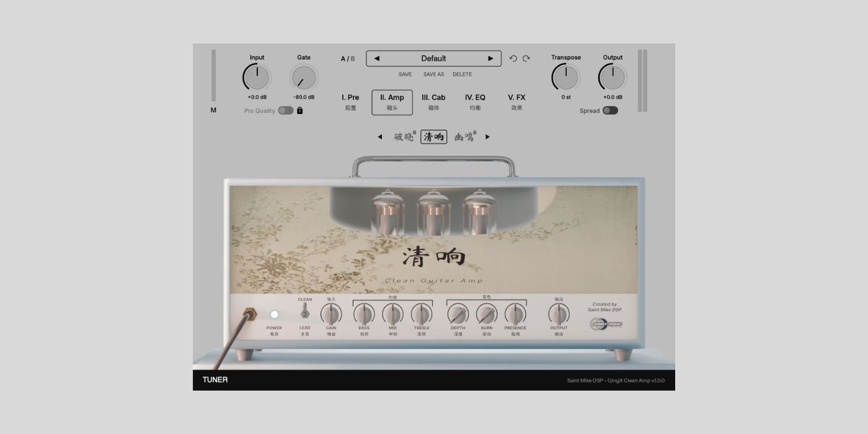868x434 pixels.
Task: Click the DELETE preset button
Action: point(462,74)
